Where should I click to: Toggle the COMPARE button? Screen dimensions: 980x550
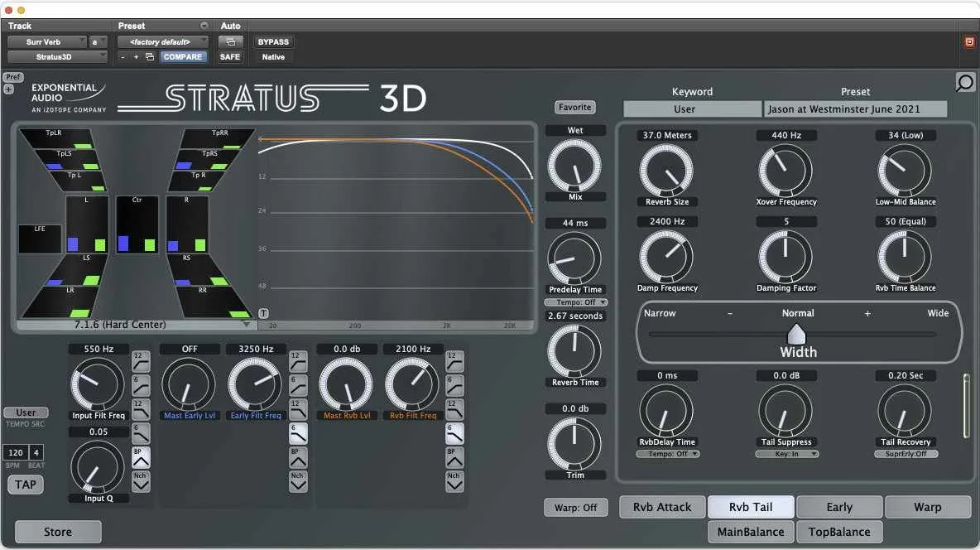click(x=182, y=57)
